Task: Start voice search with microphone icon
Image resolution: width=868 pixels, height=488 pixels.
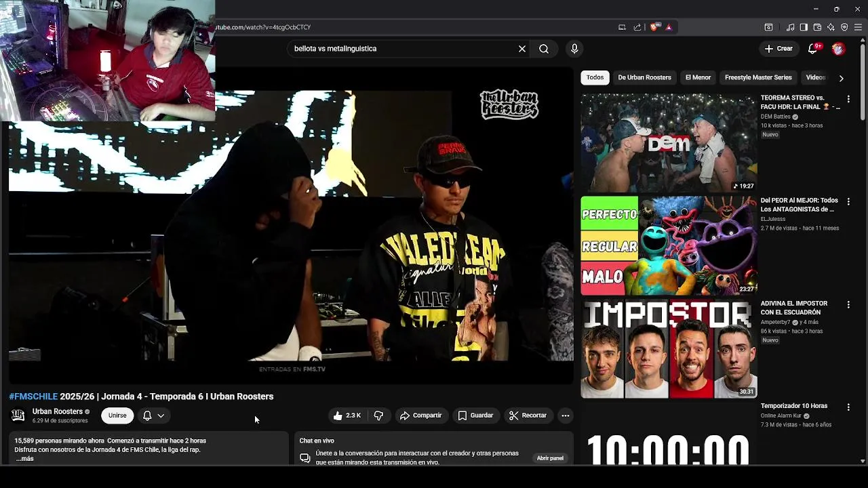Action: [x=574, y=49]
